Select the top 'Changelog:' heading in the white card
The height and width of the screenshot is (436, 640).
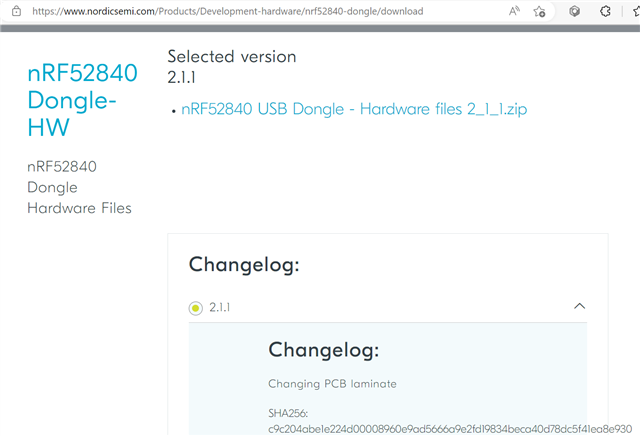pyautogui.click(x=244, y=265)
